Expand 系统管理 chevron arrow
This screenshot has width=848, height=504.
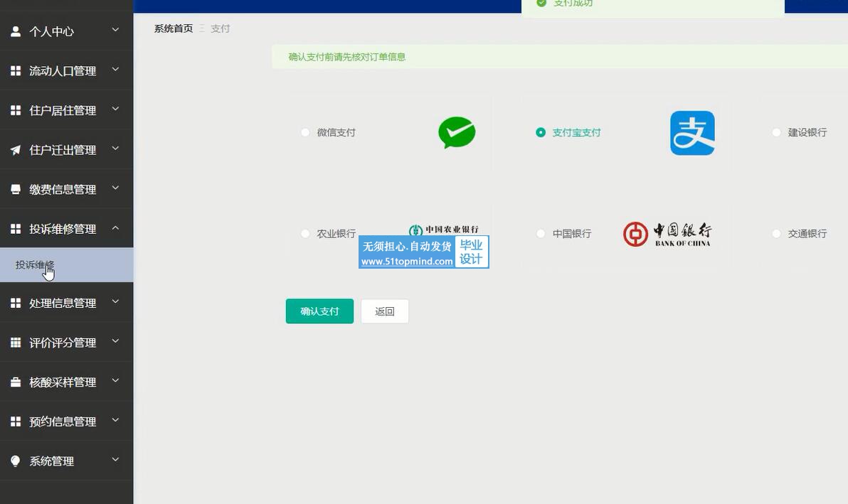point(115,459)
